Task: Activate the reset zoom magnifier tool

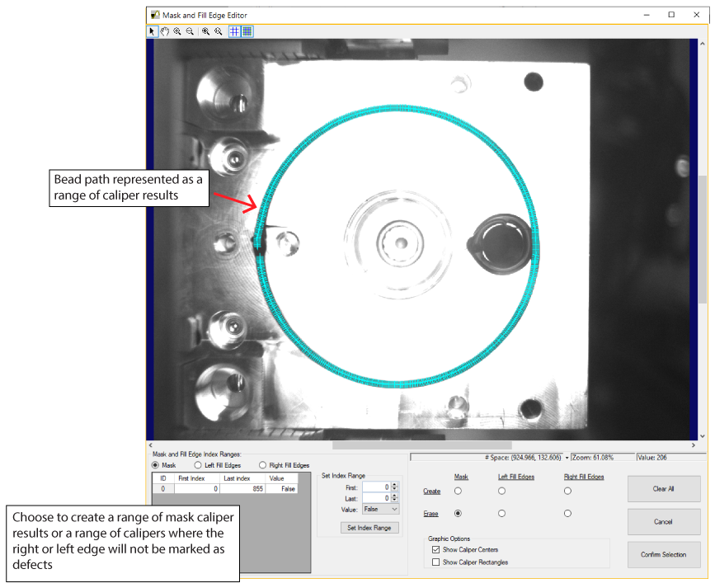Action: click(x=219, y=31)
